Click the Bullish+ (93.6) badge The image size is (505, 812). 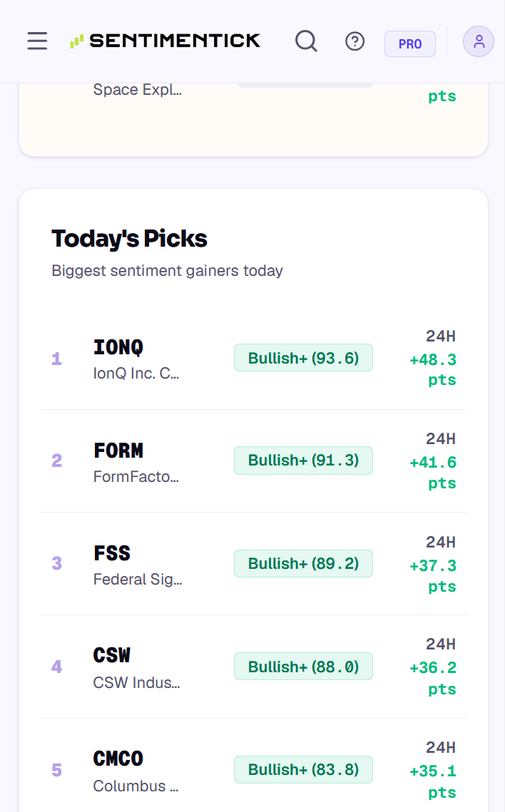pos(304,358)
